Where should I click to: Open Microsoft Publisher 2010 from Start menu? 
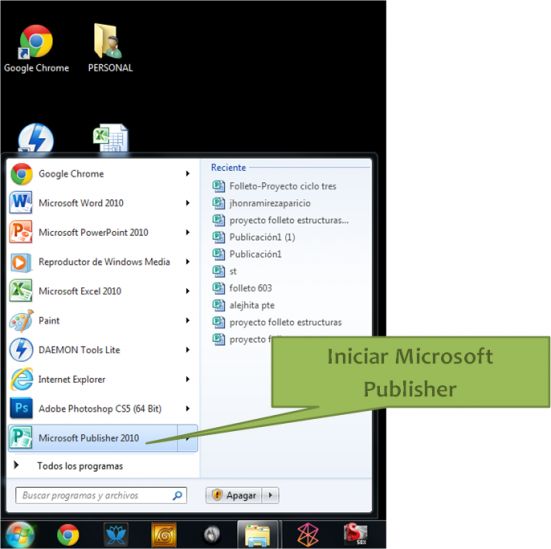click(93, 438)
